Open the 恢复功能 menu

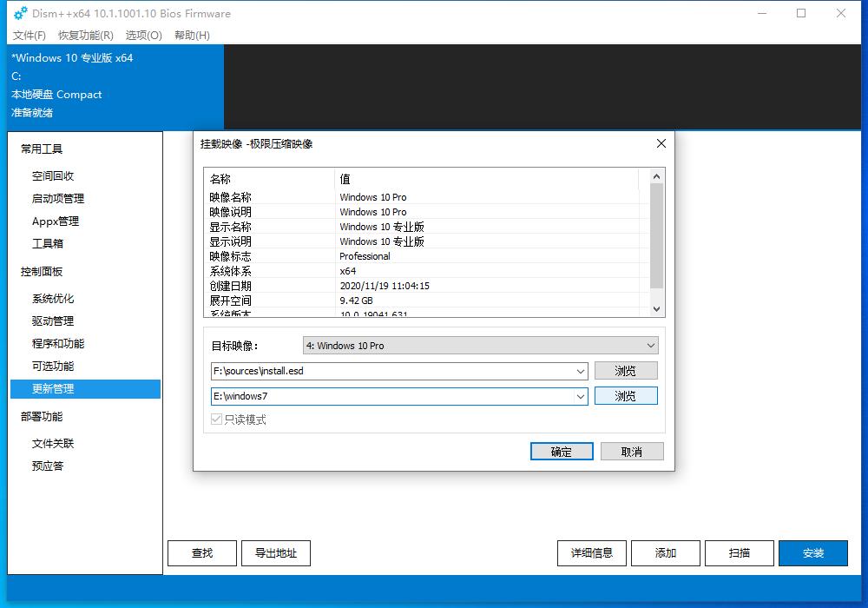[83, 36]
